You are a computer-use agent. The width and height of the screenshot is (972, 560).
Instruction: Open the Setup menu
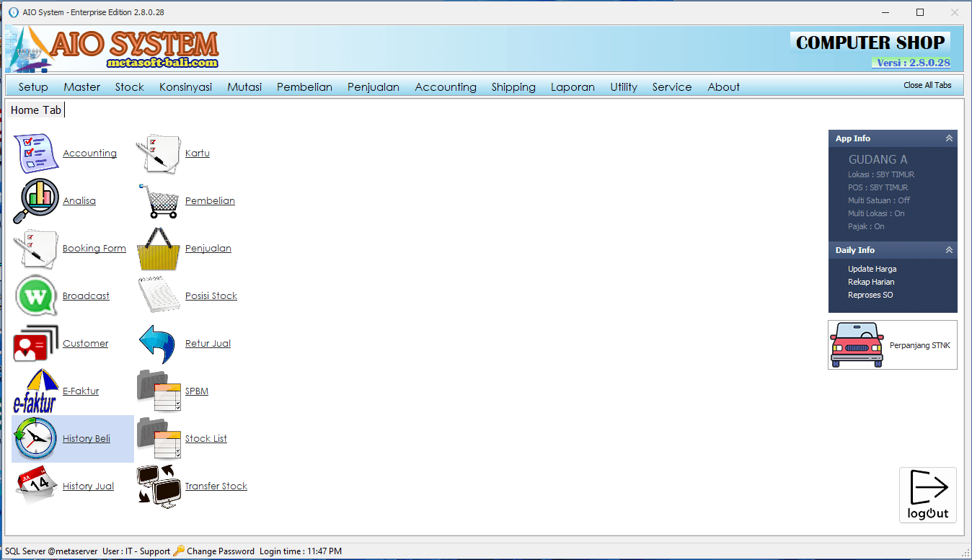[x=33, y=86]
